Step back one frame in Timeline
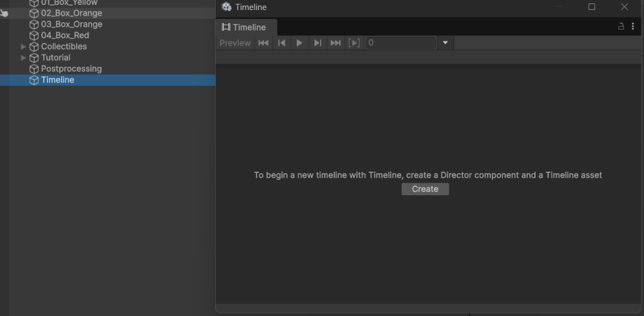 tap(282, 43)
